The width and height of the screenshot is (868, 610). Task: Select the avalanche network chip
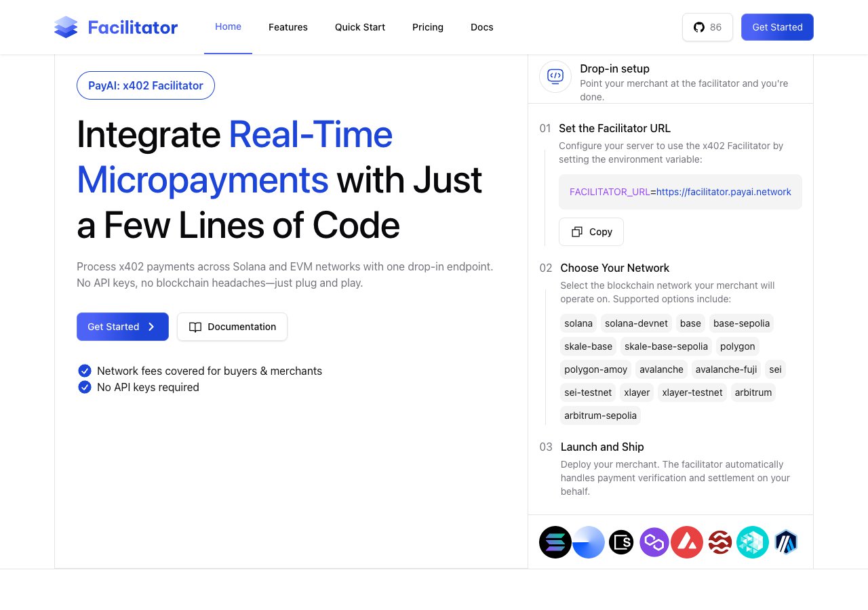pyautogui.click(x=661, y=369)
